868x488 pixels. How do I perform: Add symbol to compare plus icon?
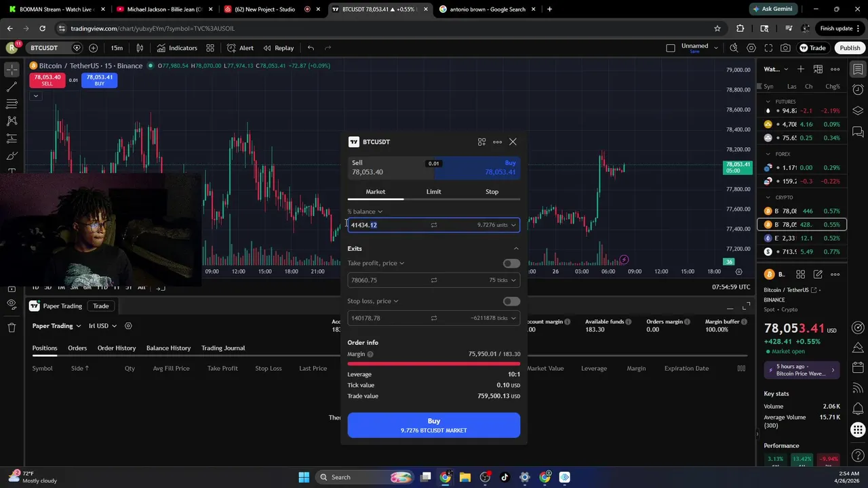coord(93,48)
